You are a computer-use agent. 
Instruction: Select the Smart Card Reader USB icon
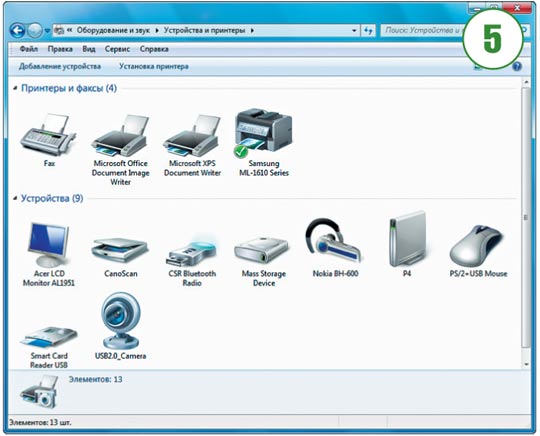point(49,338)
